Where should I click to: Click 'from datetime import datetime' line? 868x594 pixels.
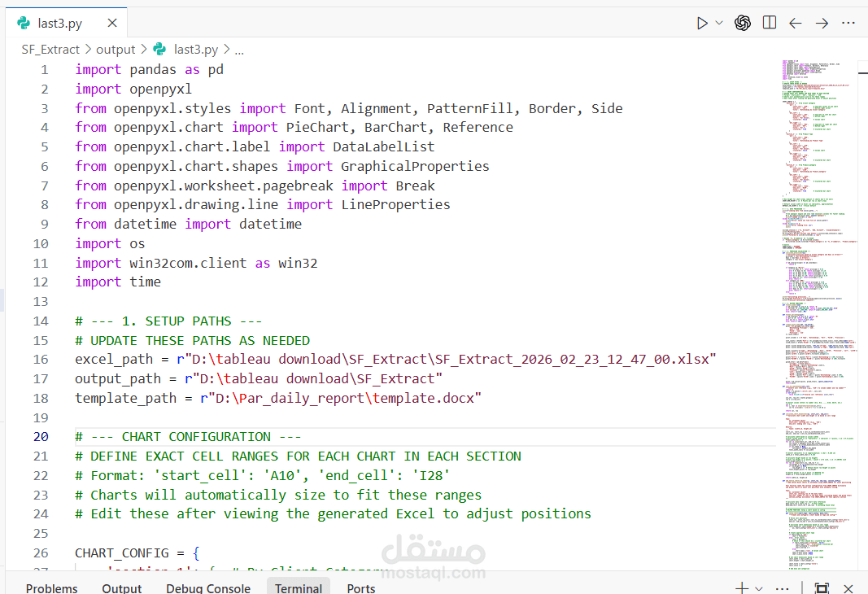(x=188, y=224)
